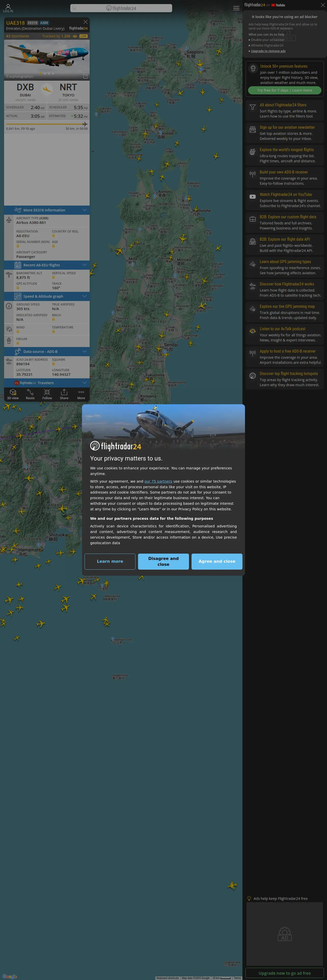Click Upgrade to remove ads link

[268, 51]
